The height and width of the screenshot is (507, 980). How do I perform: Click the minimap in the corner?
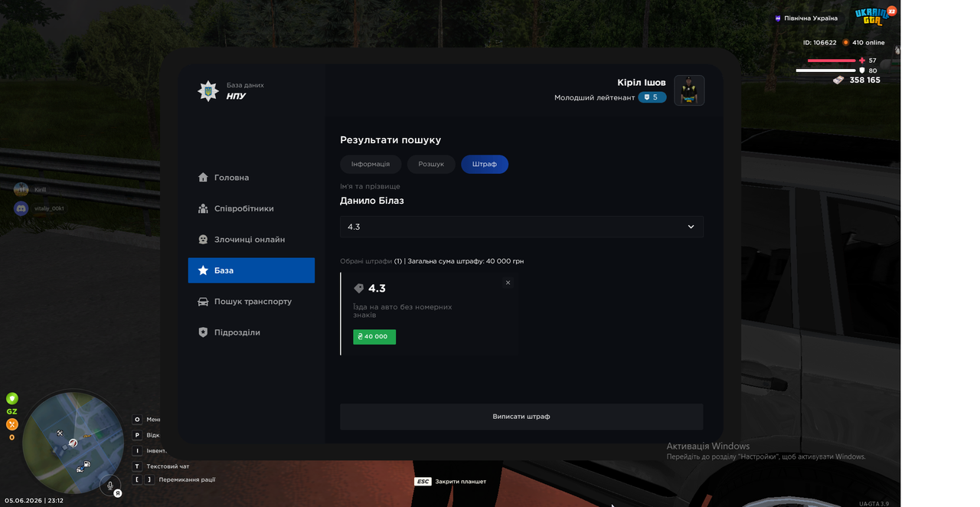73,442
